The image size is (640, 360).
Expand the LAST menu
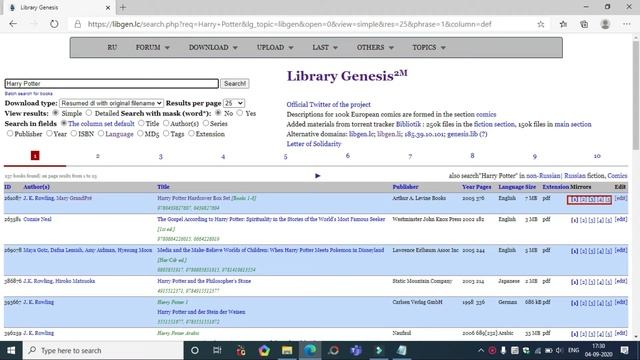[x=325, y=48]
